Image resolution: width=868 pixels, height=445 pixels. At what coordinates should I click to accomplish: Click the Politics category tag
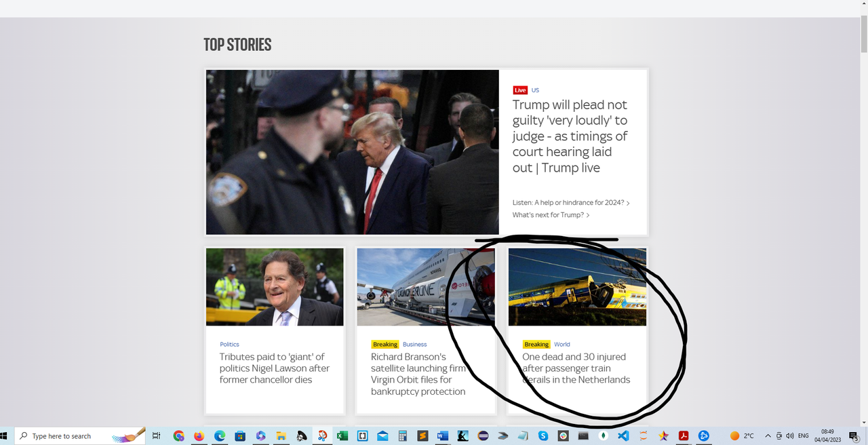coord(229,345)
